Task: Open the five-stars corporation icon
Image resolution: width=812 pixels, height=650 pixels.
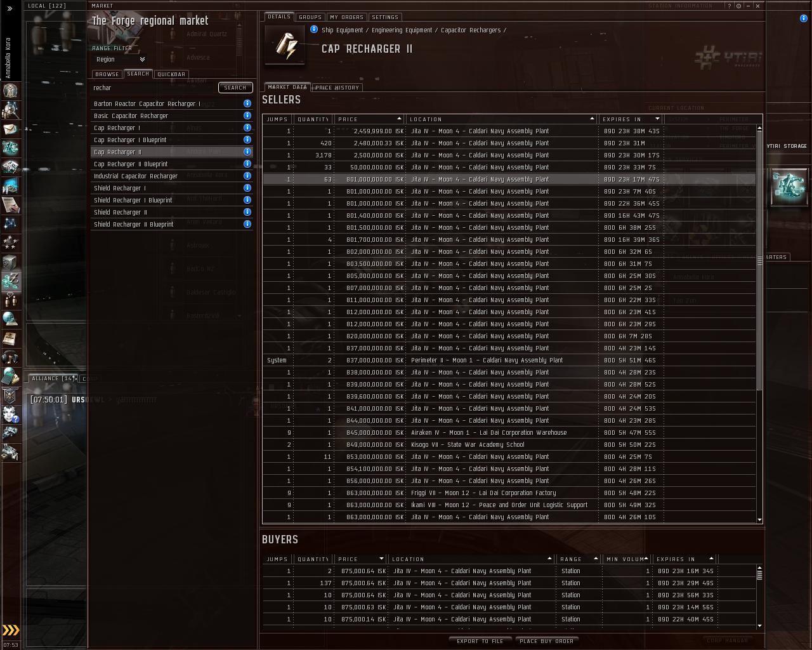Action: (x=11, y=243)
